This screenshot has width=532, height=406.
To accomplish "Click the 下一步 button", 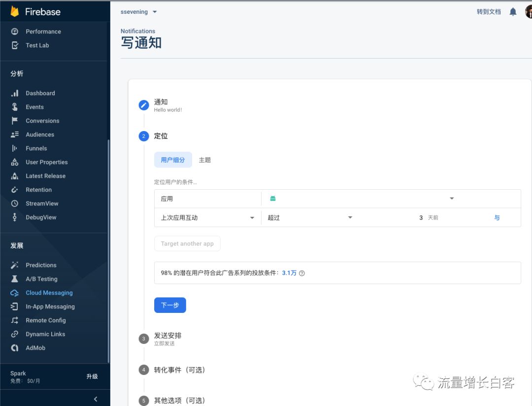I will tap(170, 305).
